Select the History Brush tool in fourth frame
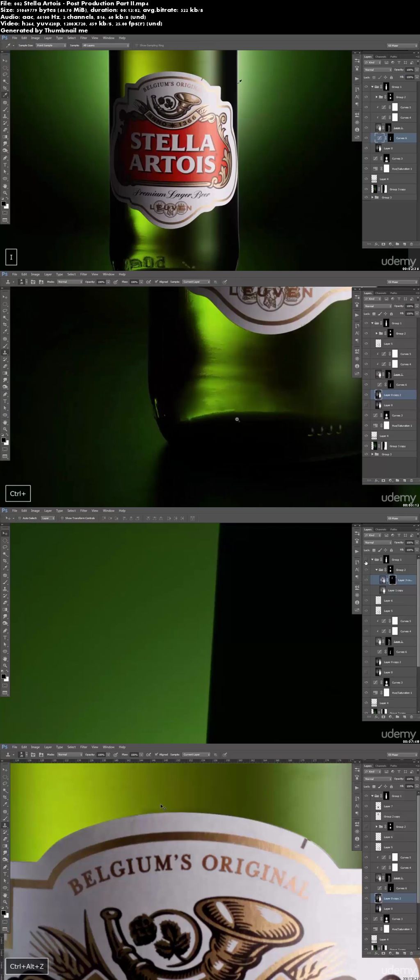Screen dimensions: 420x980 (x=5, y=832)
